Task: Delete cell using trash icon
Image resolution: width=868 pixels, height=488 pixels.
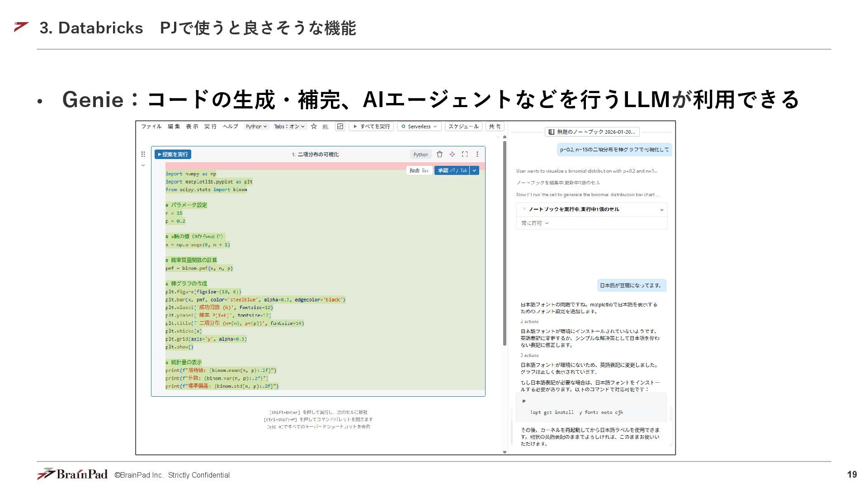Action: click(439, 155)
